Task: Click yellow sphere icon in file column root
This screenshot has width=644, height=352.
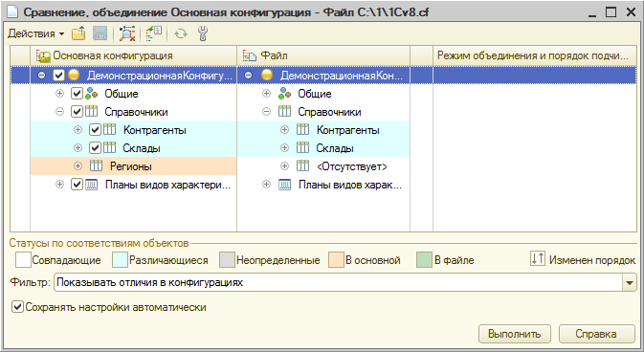Action: point(267,76)
